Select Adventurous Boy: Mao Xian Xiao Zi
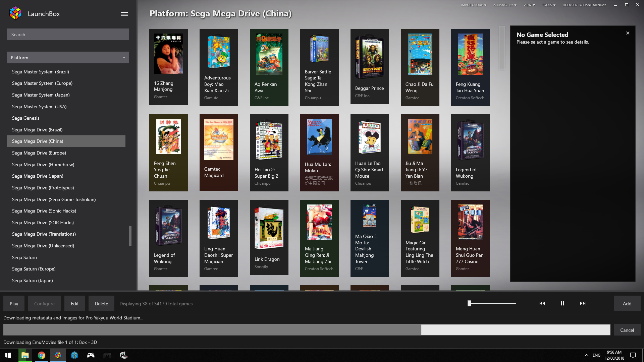The width and height of the screenshot is (644, 362). pos(219,67)
